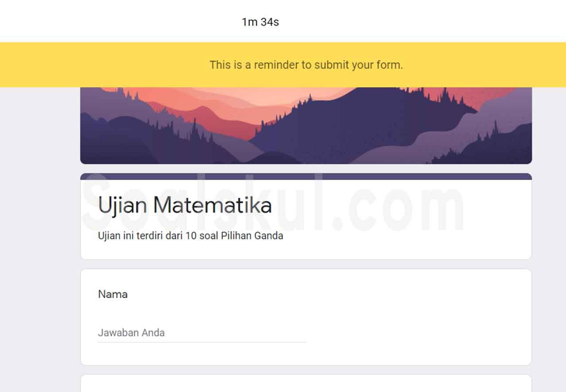The width and height of the screenshot is (566, 392).
Task: Click the timer showing 1m 34s
Action: coord(260,22)
